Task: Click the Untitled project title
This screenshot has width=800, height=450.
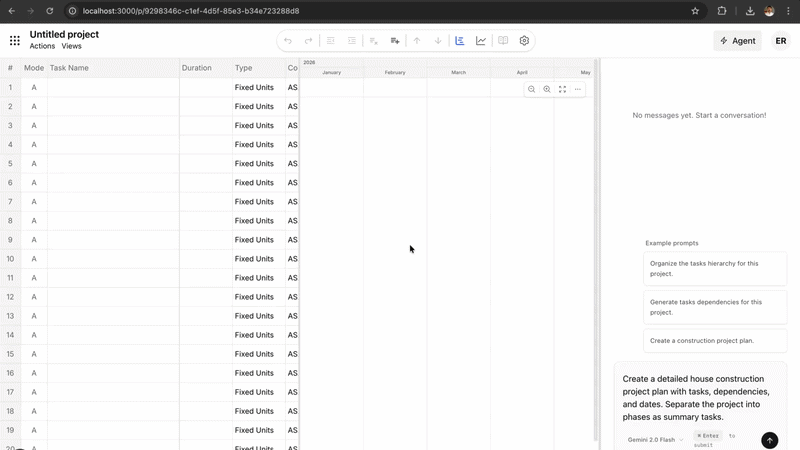Action: [64, 34]
